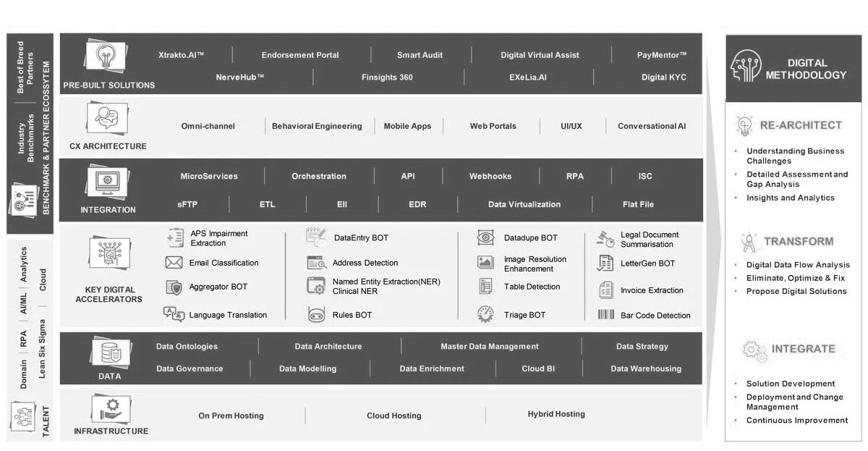Viewport: 868px width, 451px height.
Task: Click the On Prem Hosting label
Action: [231, 416]
